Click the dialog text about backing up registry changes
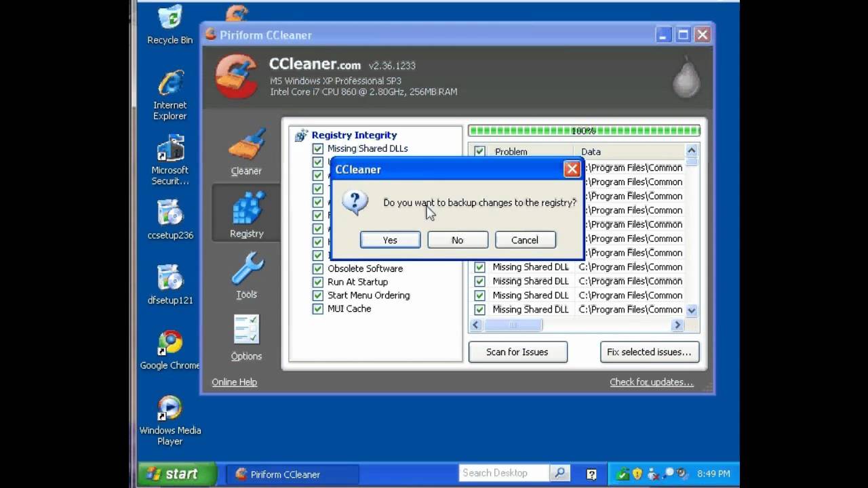The image size is (868, 488). coord(479,203)
